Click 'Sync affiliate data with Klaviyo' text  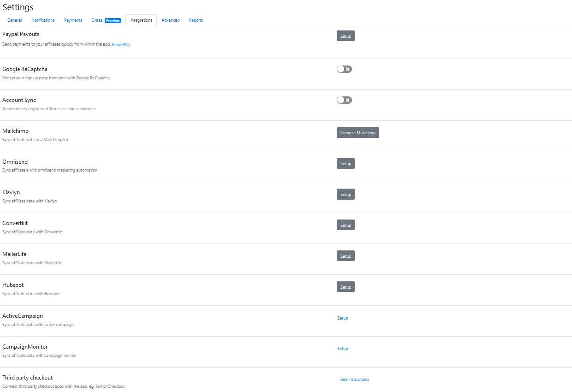tap(30, 201)
